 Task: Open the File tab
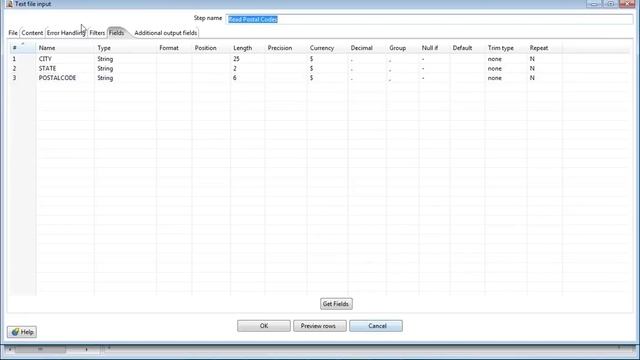pos(13,33)
